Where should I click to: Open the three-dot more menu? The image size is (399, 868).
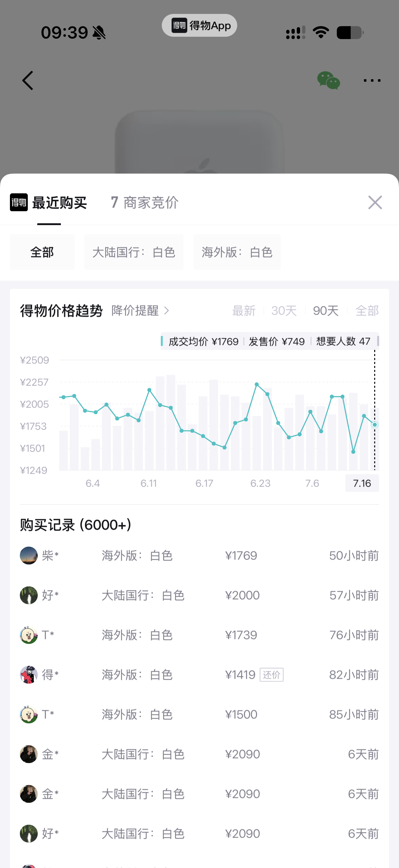click(372, 80)
